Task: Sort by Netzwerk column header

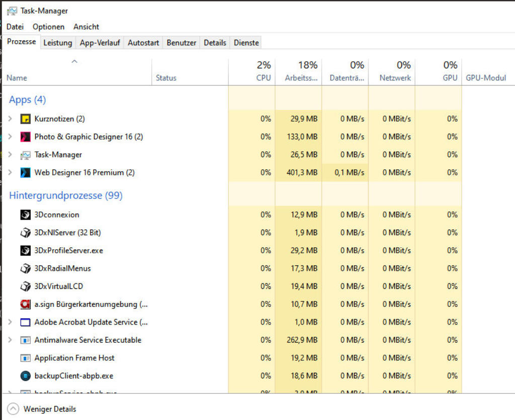Action: click(392, 72)
